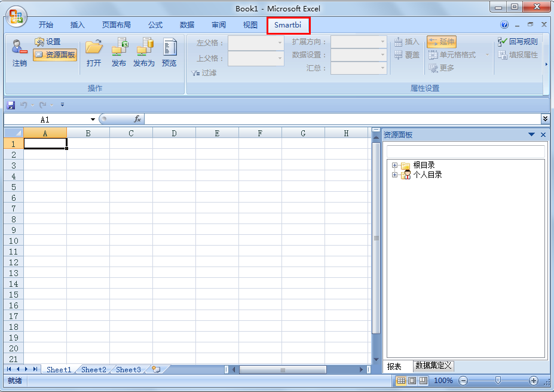The height and width of the screenshot is (392, 554).
Task: Select the Smartbi ribbon tab
Action: pos(288,25)
